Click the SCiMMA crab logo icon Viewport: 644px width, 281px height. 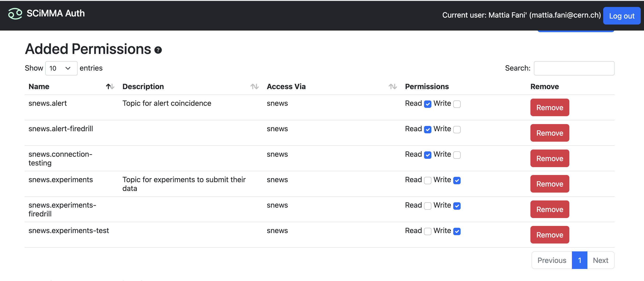pos(15,13)
